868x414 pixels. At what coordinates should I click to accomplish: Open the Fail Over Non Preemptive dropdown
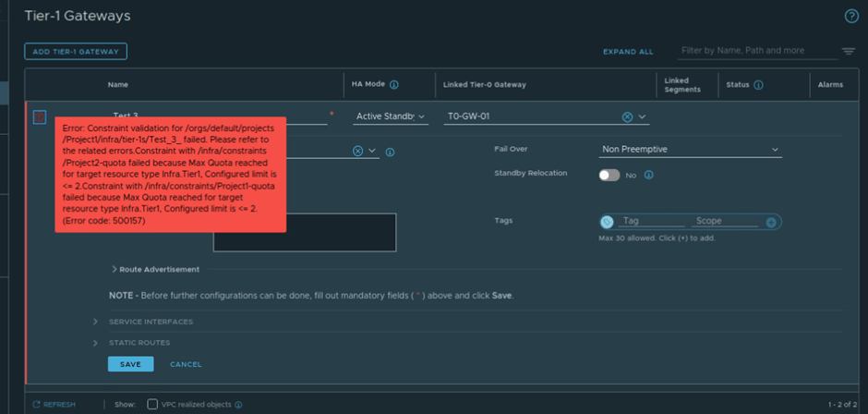tap(690, 150)
